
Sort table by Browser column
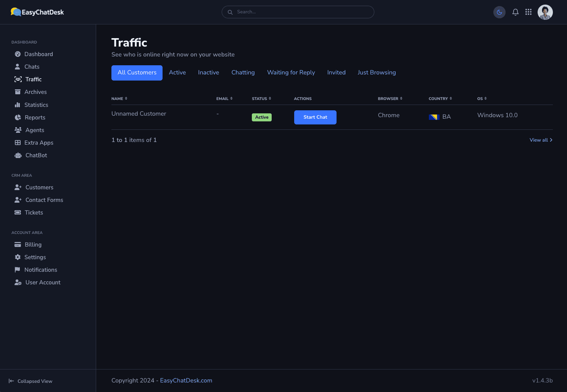click(x=390, y=98)
